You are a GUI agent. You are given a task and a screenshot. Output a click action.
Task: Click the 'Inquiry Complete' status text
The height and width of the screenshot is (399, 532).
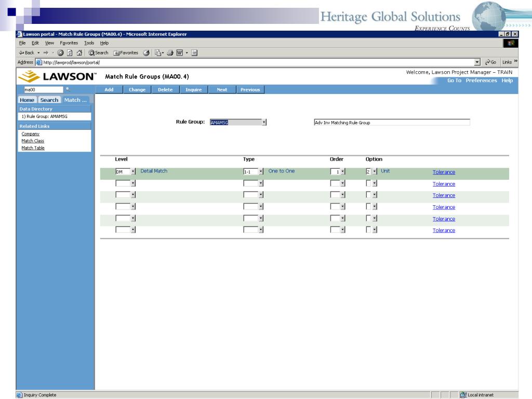point(40,395)
